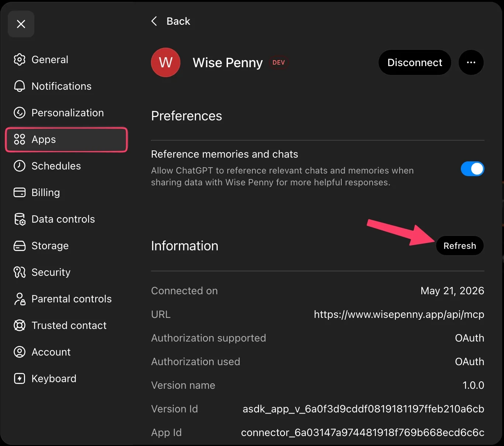Click the Storage drive icon
This screenshot has width=504, height=446.
(20, 246)
